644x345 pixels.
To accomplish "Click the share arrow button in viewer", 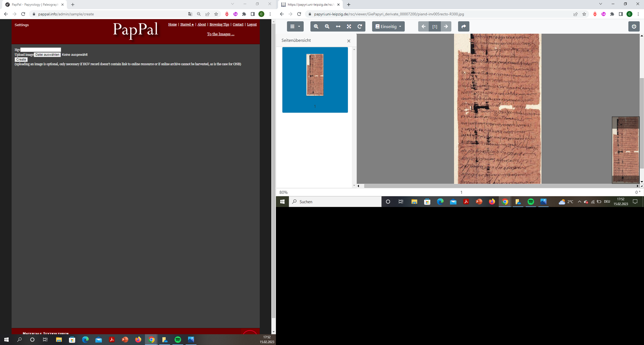I will point(463,26).
